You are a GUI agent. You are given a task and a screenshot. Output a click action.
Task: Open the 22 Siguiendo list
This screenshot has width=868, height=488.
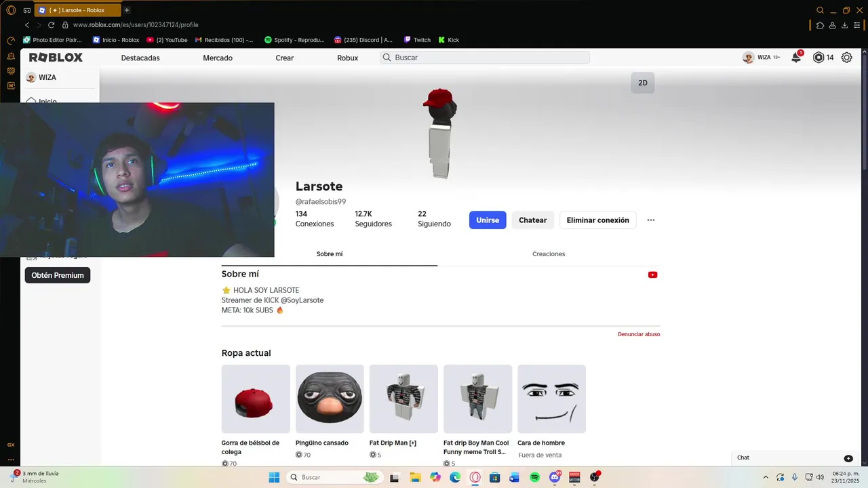[434, 218]
